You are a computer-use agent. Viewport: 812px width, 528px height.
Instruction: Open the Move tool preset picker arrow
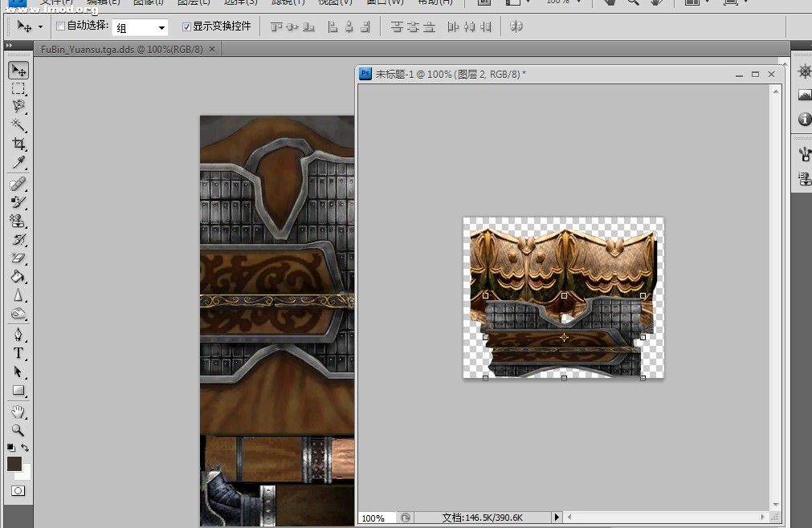point(40,27)
